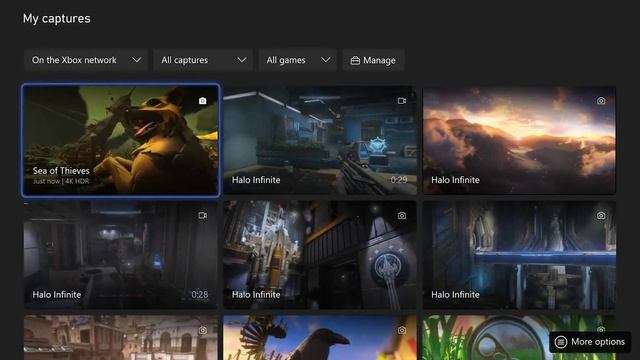The width and height of the screenshot is (640, 360).
Task: Open the Halo Infinite 0:28 video clip
Action: click(120, 255)
